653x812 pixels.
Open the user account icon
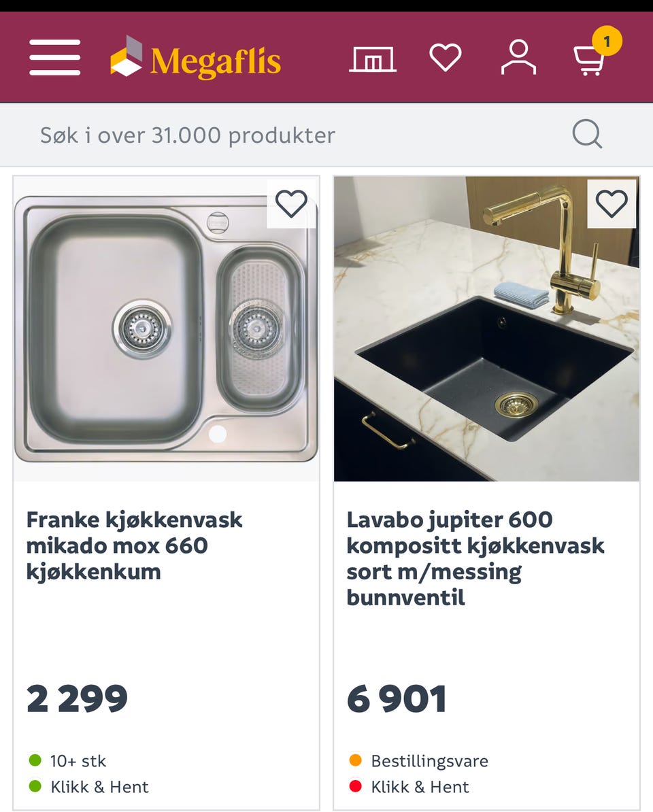click(518, 58)
